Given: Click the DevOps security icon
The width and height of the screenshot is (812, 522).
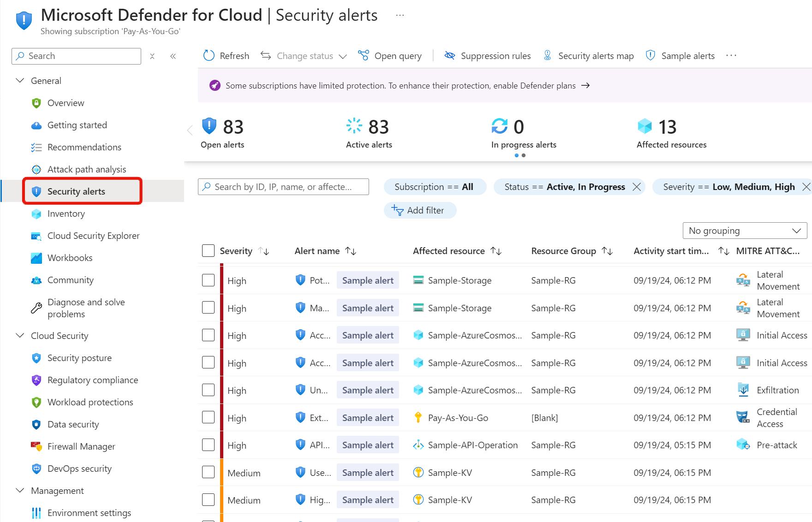Looking at the screenshot, I should (36, 469).
